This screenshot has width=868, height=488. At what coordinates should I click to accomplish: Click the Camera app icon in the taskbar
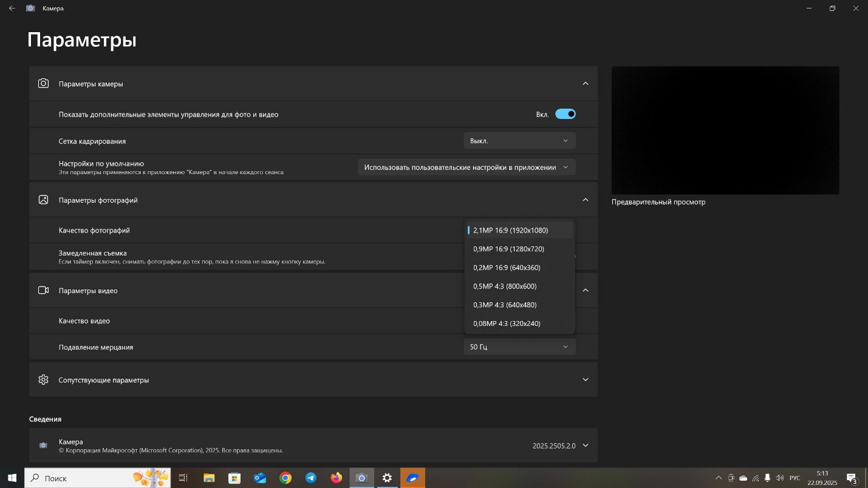361,478
